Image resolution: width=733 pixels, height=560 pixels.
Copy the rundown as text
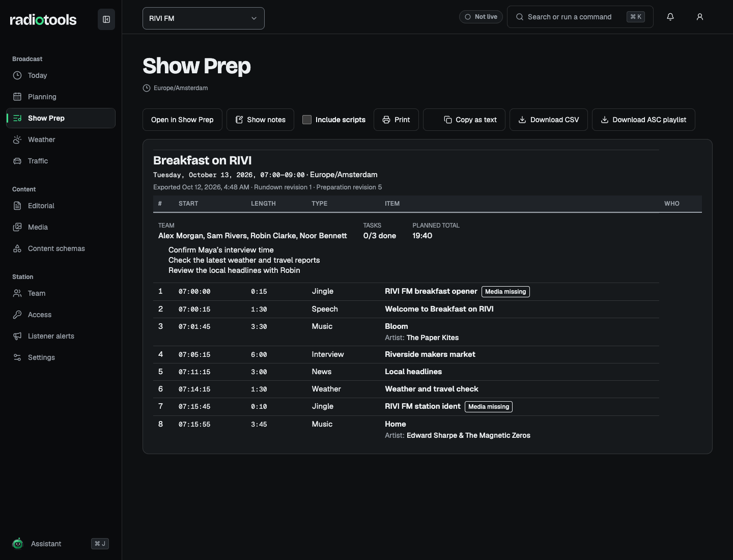[464, 120]
